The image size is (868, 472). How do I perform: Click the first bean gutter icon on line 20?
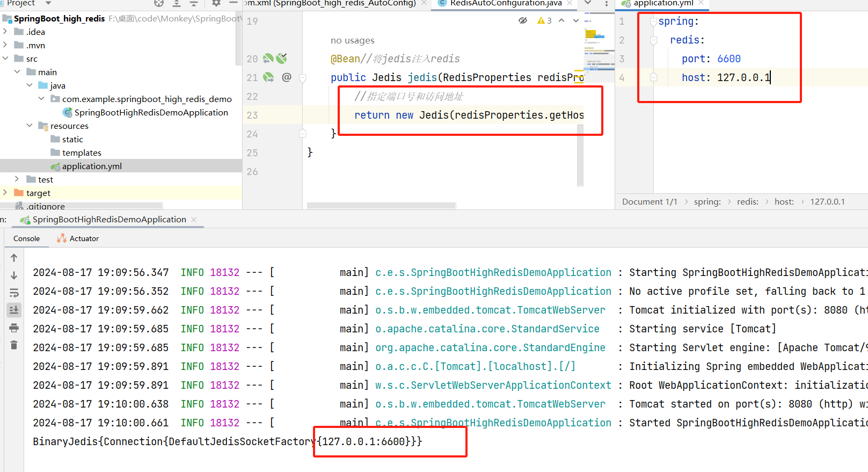pyautogui.click(x=268, y=58)
